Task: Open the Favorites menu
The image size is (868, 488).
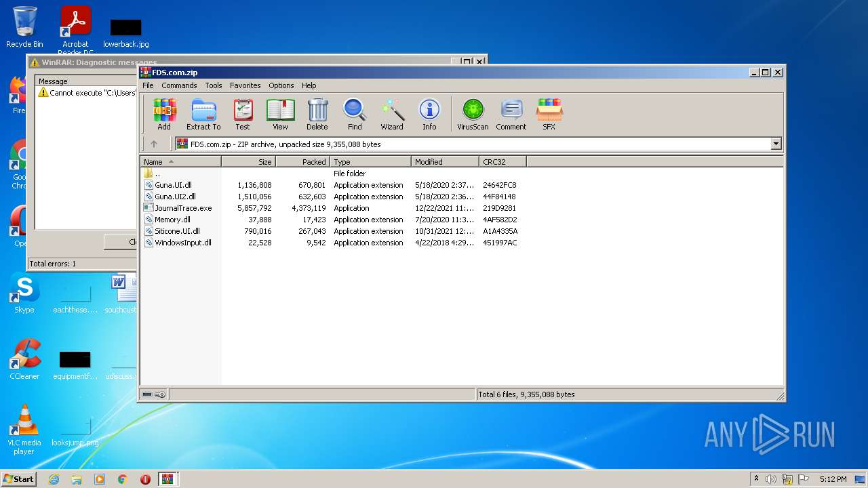Action: pos(245,85)
